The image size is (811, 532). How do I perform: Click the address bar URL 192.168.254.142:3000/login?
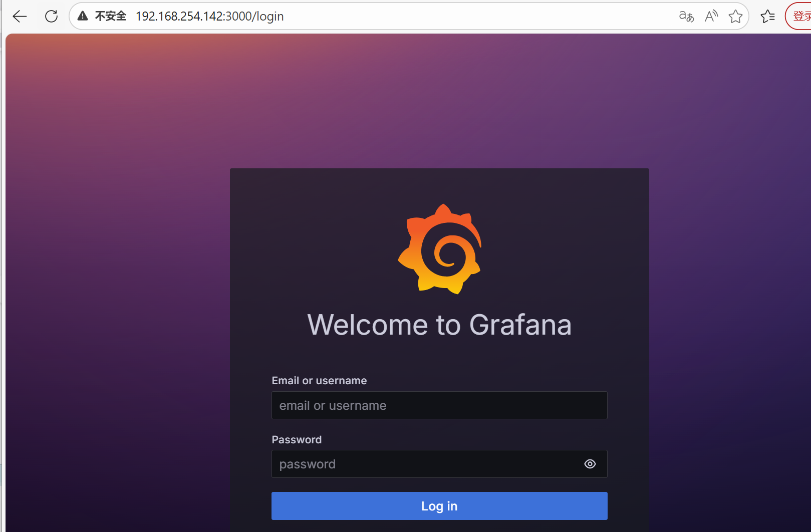(209, 17)
